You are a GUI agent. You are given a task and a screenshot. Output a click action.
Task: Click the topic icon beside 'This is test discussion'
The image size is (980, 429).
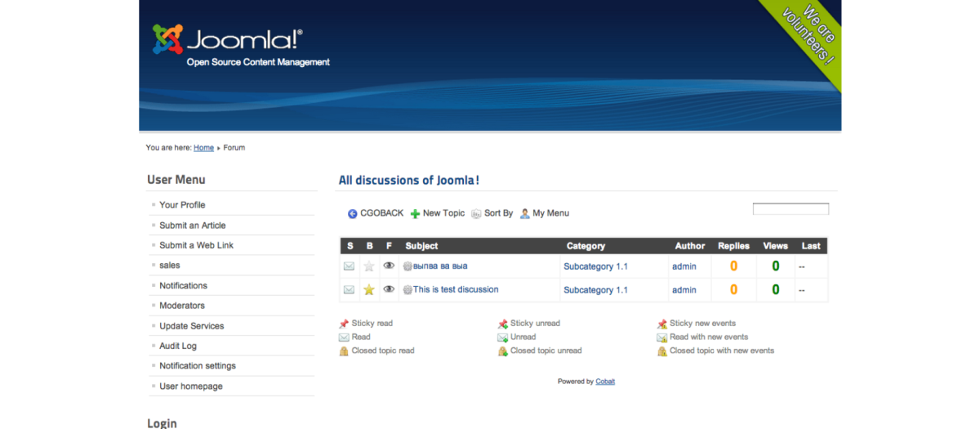pos(408,290)
